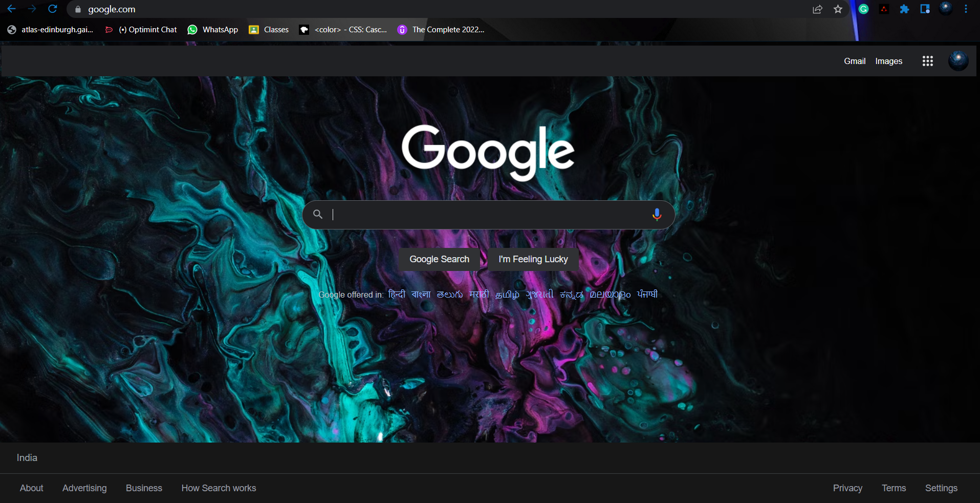Click the I'm Feeling Lucky button
This screenshot has width=980, height=503.
[x=533, y=259]
